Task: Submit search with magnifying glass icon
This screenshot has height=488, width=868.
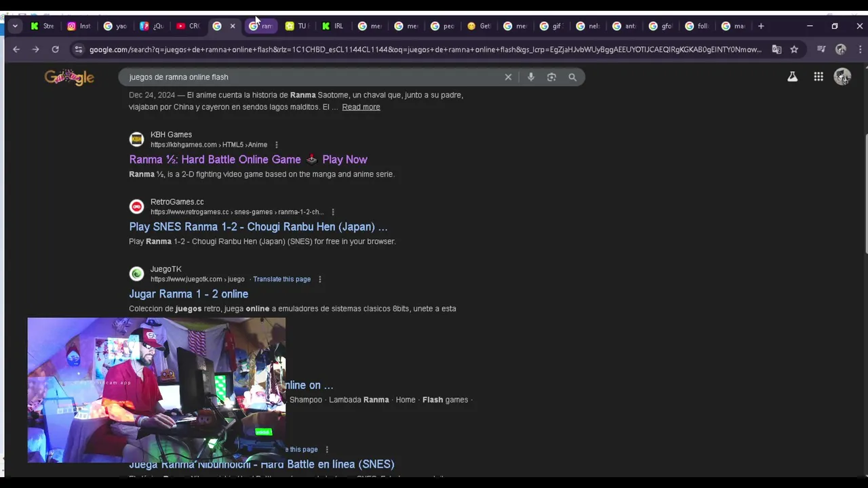Action: point(572,77)
